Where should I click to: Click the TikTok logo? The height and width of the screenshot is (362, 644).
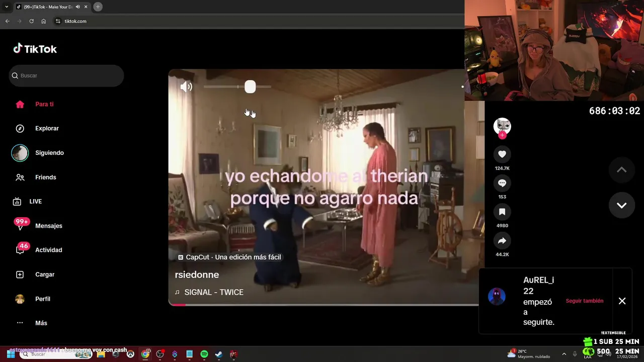tap(35, 49)
